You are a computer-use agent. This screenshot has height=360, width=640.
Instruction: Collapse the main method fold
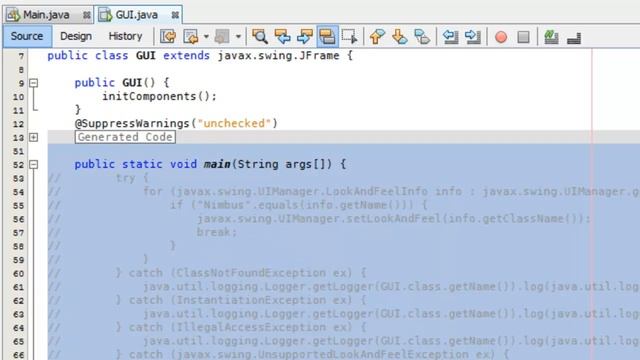(x=33, y=164)
